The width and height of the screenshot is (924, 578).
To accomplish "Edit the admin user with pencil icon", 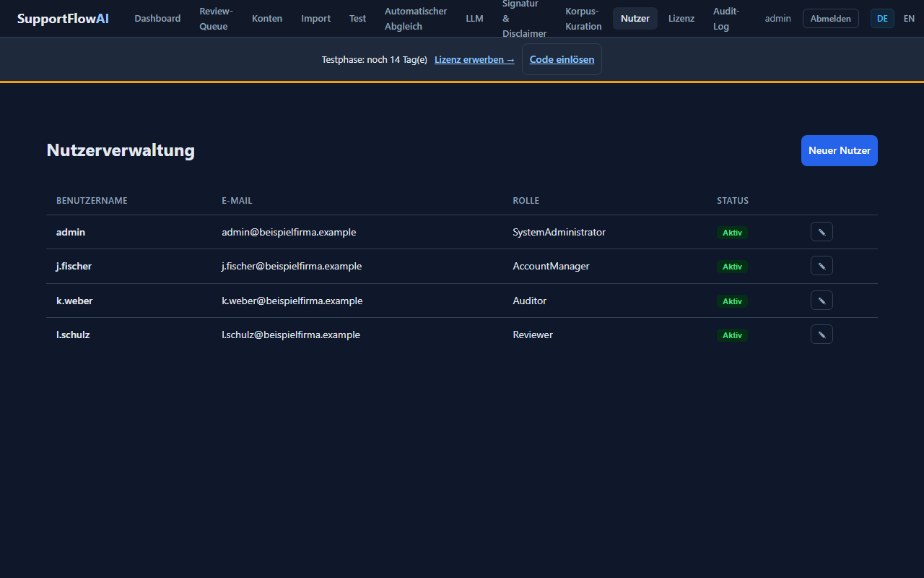I will (821, 232).
